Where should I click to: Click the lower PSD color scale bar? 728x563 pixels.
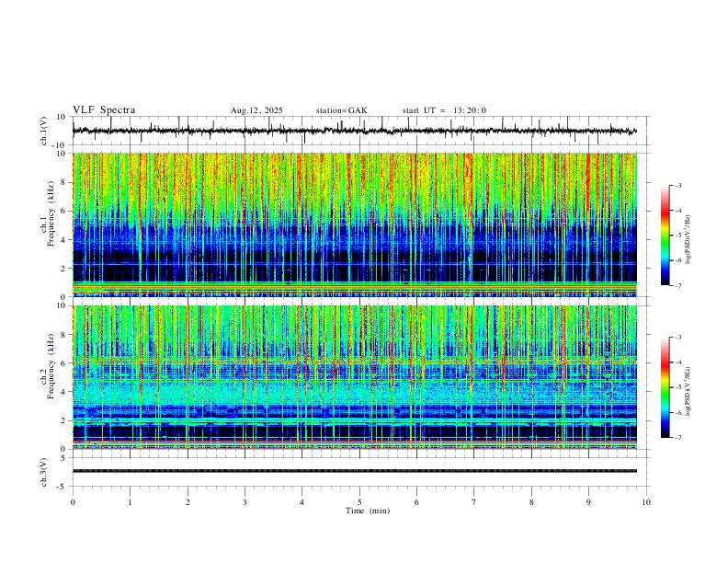[x=665, y=387]
